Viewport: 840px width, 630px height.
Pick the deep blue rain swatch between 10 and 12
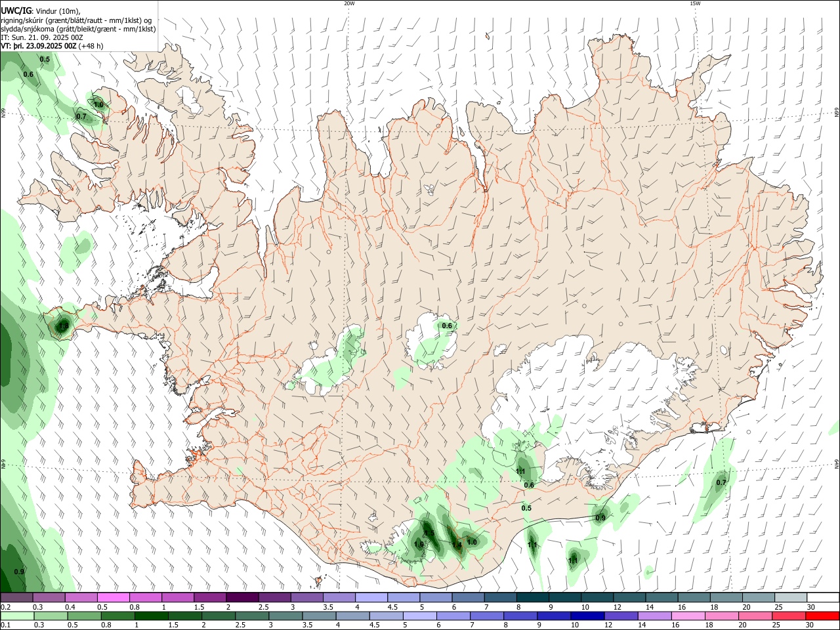click(587, 616)
